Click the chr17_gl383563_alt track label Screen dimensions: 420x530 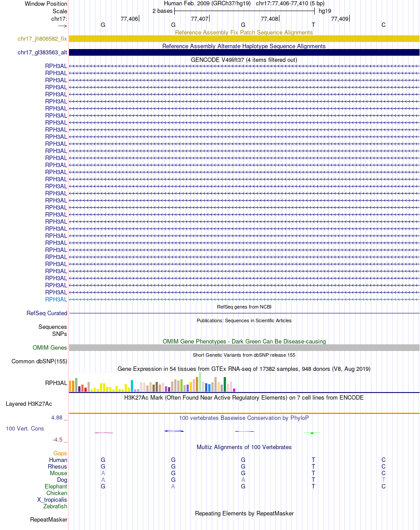point(42,53)
